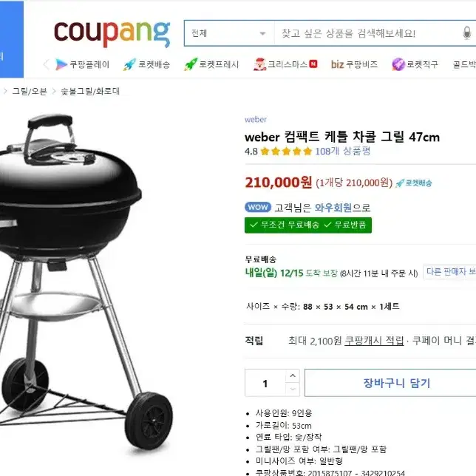Screen dimensions: 476x476
Task: Click 쿠팡캐시 적립 link
Action: pyautogui.click(x=374, y=341)
